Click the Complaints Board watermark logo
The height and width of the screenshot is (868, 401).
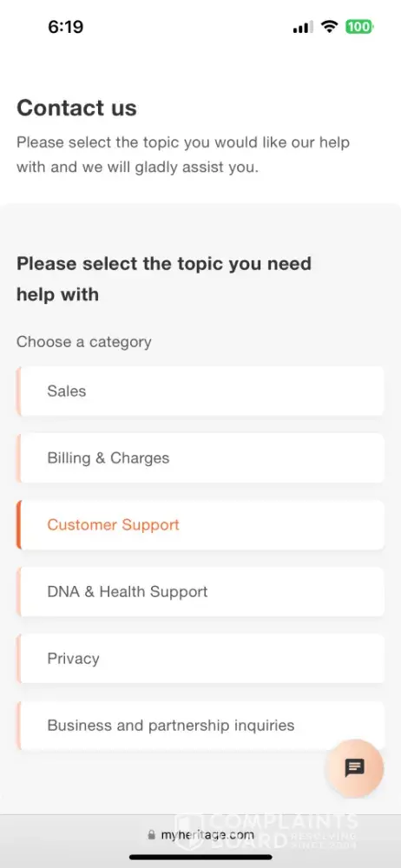click(x=266, y=831)
